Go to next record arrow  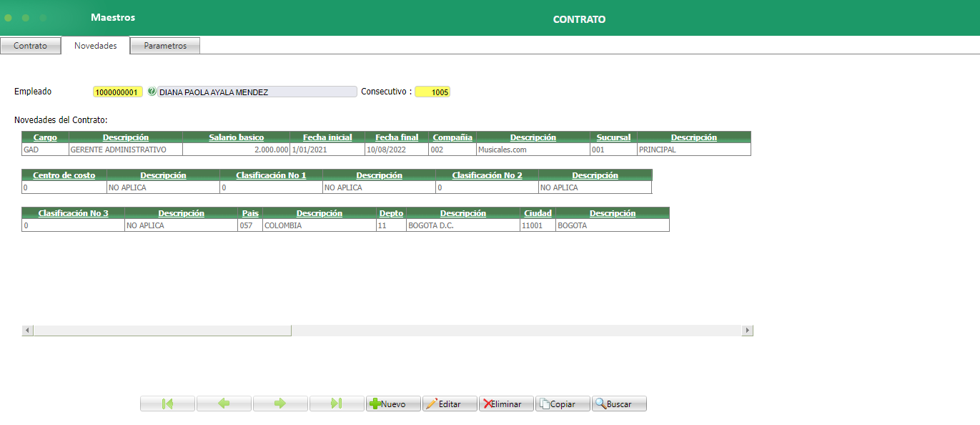pyautogui.click(x=280, y=404)
